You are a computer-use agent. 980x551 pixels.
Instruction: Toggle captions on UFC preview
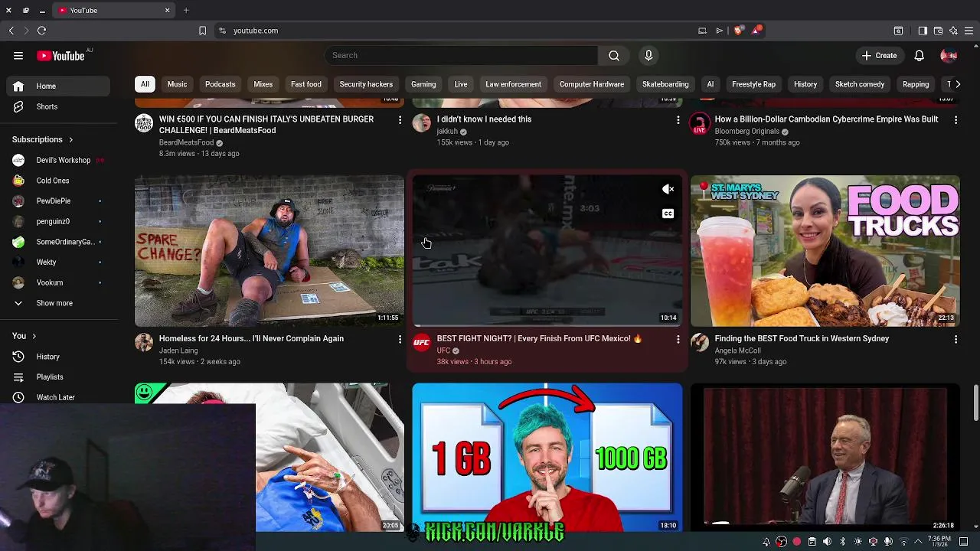click(668, 214)
